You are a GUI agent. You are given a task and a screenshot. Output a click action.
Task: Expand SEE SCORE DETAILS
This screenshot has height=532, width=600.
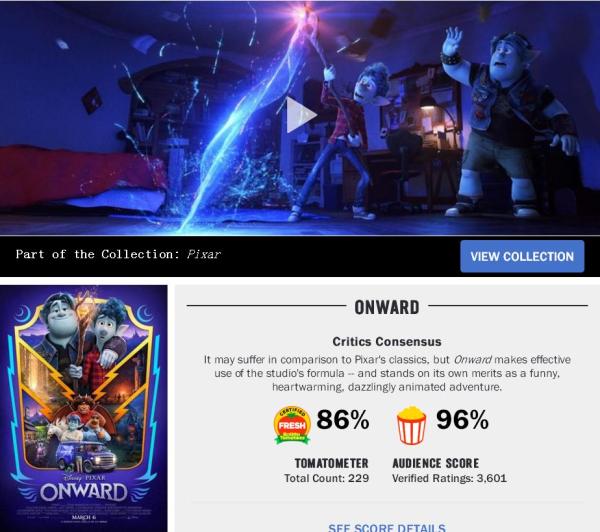click(387, 527)
